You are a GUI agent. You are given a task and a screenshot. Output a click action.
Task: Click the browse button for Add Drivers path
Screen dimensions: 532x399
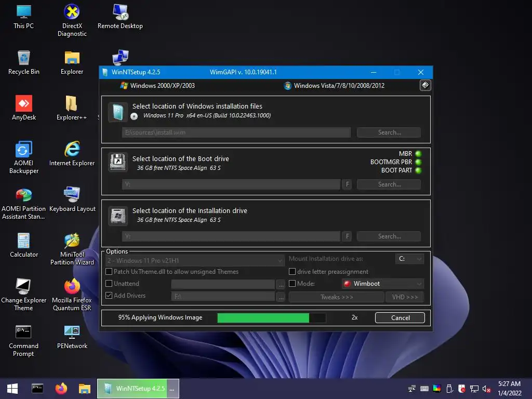pyautogui.click(x=281, y=297)
